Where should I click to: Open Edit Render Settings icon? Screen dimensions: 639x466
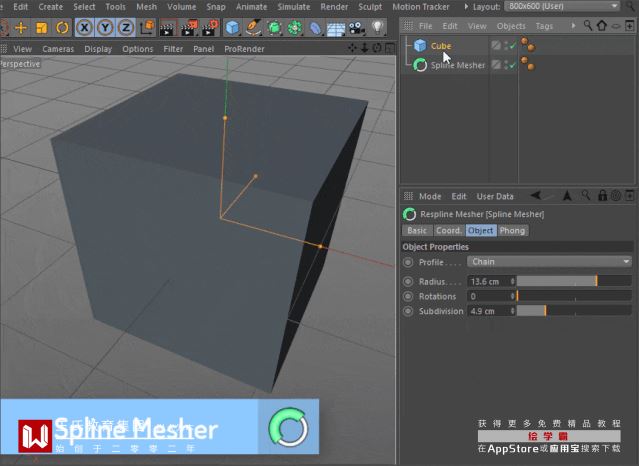click(x=209, y=28)
